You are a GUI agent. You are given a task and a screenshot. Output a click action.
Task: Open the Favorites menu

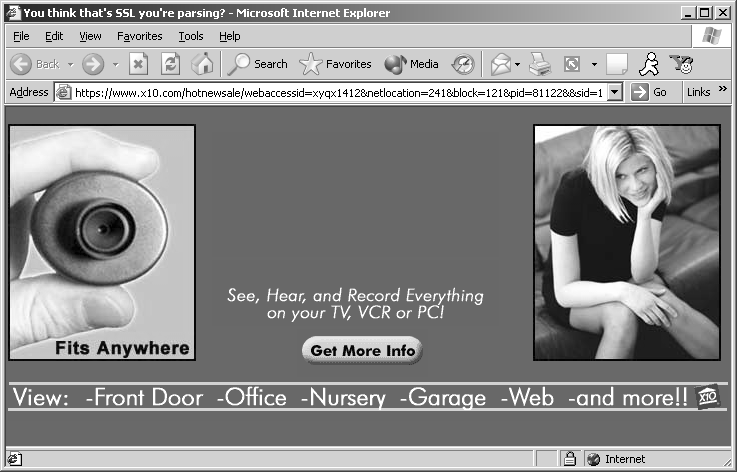point(140,36)
